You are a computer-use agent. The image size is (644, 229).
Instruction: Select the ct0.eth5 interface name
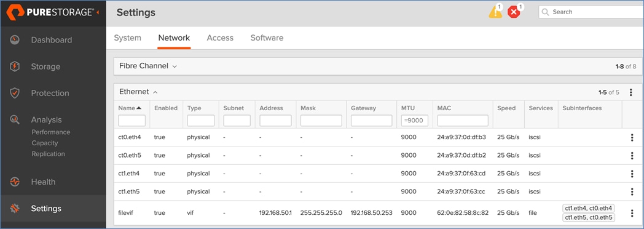(130, 155)
